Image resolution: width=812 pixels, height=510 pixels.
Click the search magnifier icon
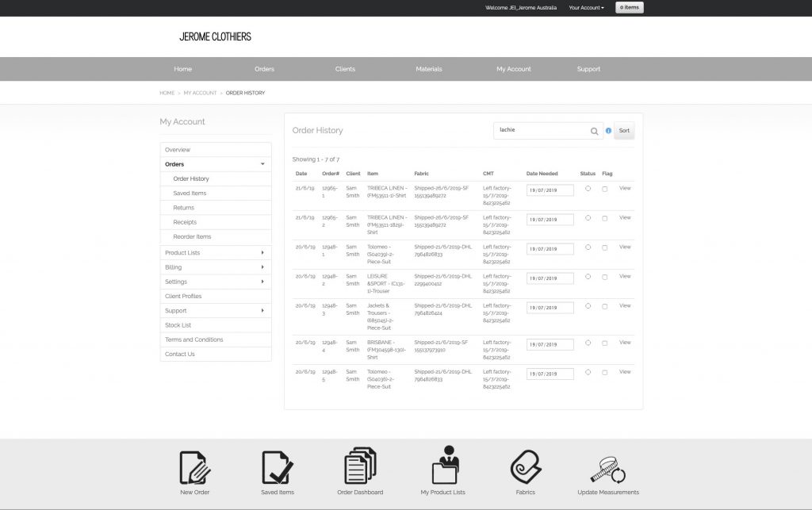coord(594,131)
